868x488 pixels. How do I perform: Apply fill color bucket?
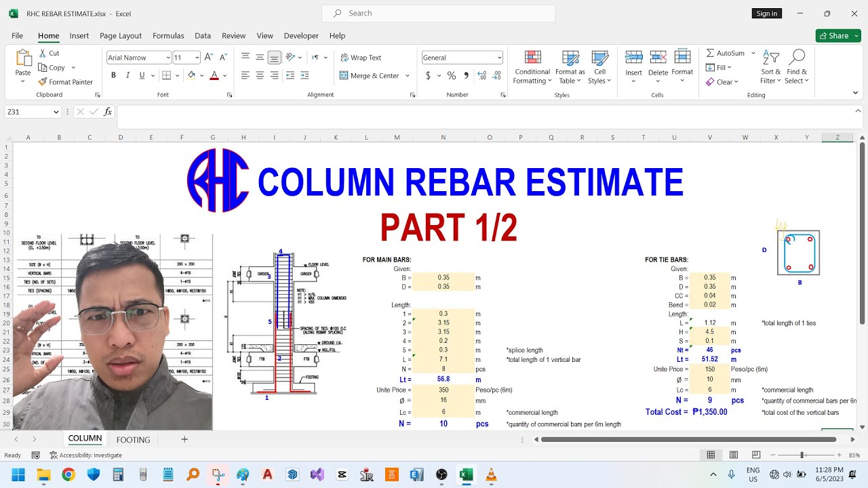pyautogui.click(x=191, y=75)
